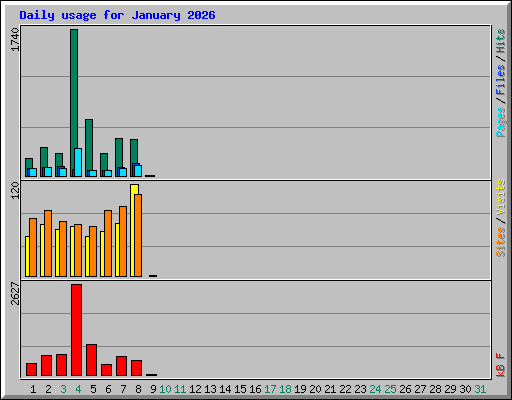The height and width of the screenshot is (400, 512).
Task: Click day label 20 on the x-axis
Action: point(315,389)
